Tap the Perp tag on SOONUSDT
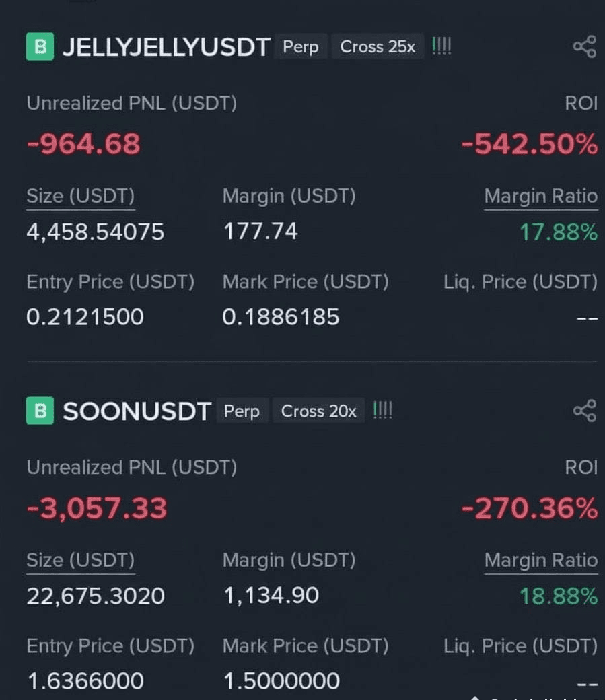The width and height of the screenshot is (605, 700). (x=242, y=411)
